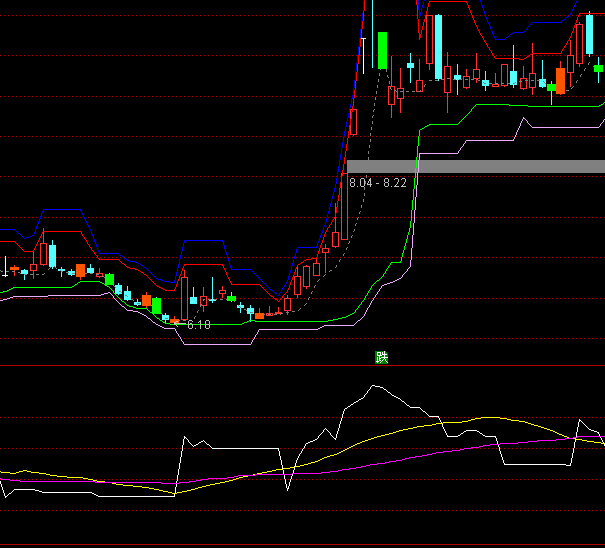Select the yellow indicator line at its crest
Screen dimensions: 605x548
[x=486, y=417]
